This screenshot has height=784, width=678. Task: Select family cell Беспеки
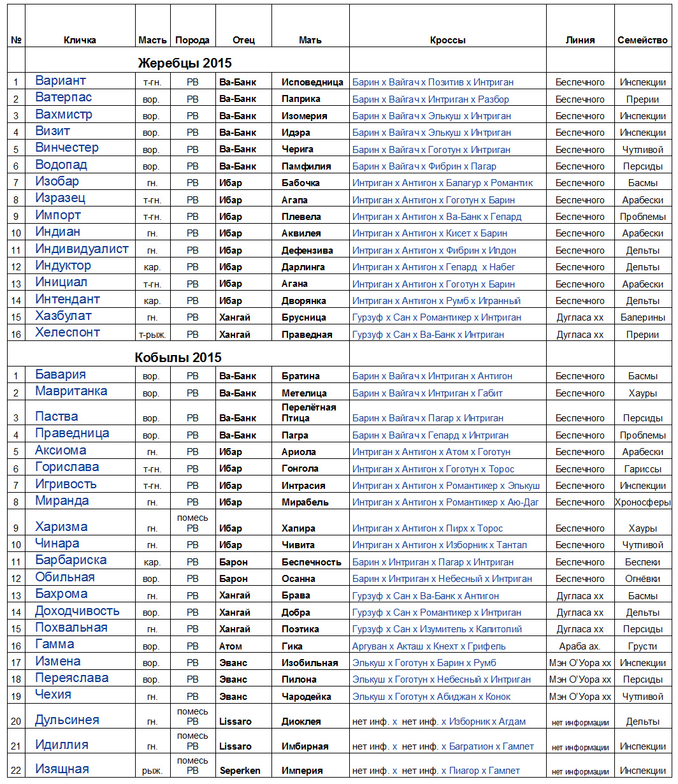(x=642, y=562)
